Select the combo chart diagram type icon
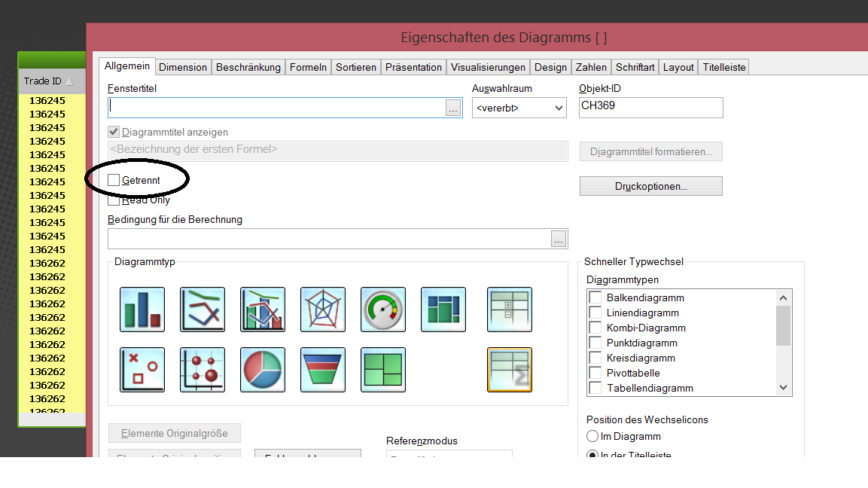868x488 pixels. coord(263,310)
